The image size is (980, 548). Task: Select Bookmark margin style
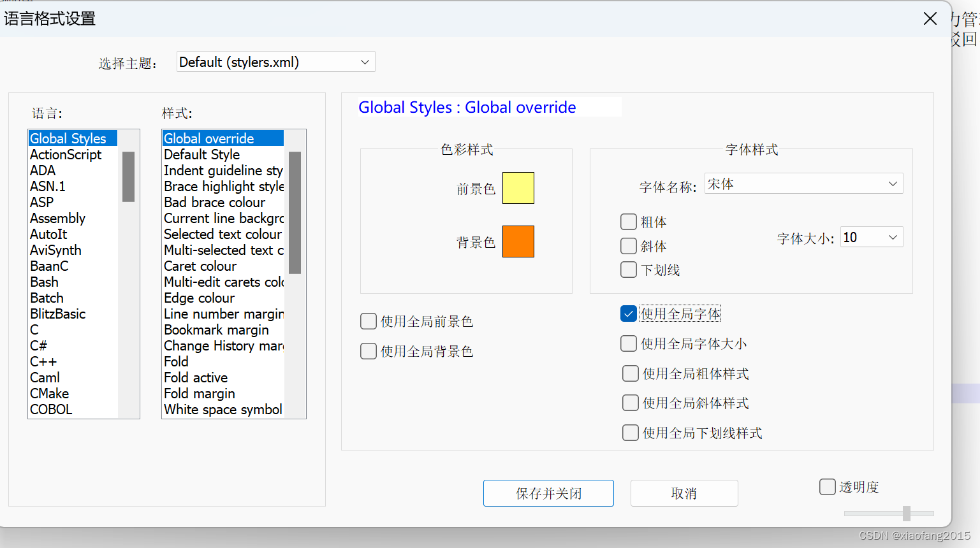click(223, 329)
